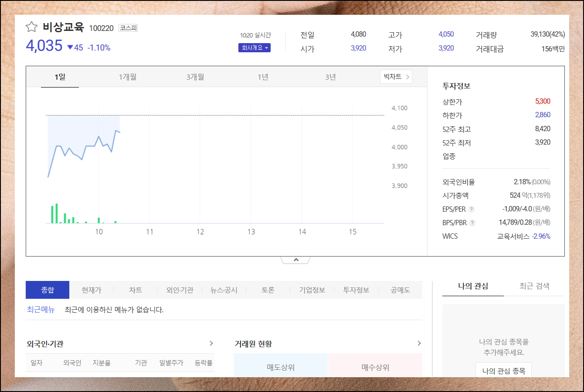
Task: Switch chart to 1년 period
Action: [x=263, y=77]
